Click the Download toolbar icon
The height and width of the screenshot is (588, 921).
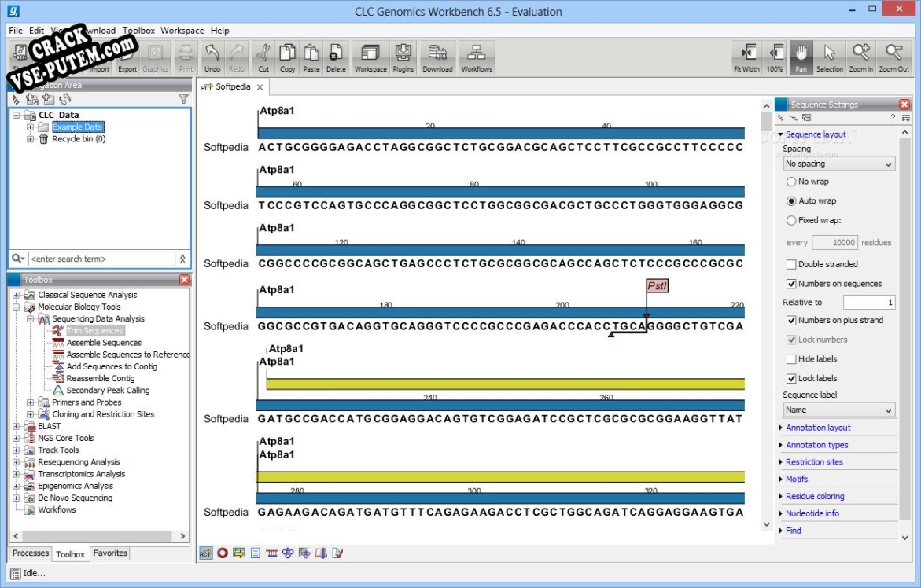[x=437, y=57]
